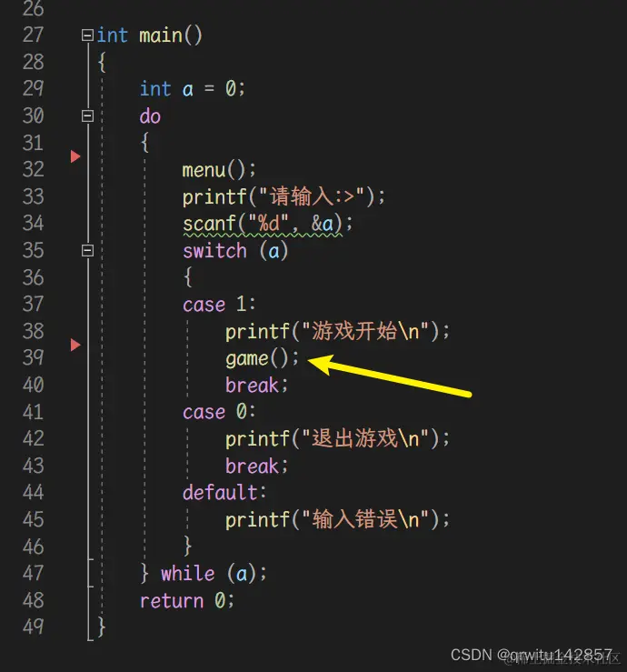Click int a = 0; declaration
This screenshot has width=627, height=672.
(x=193, y=89)
